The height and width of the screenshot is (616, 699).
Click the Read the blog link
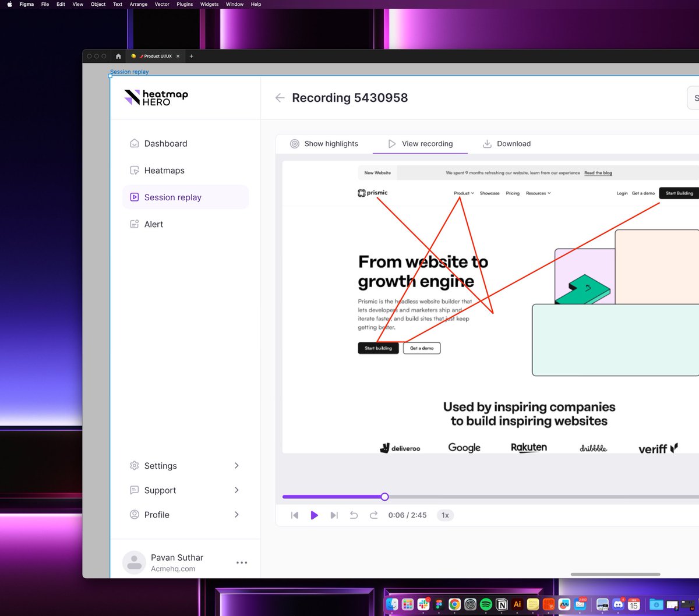click(x=598, y=173)
